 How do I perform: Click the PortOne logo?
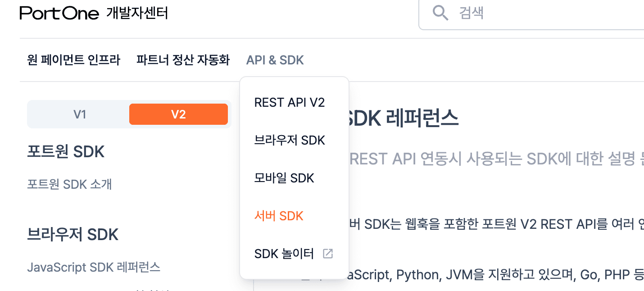point(59,14)
